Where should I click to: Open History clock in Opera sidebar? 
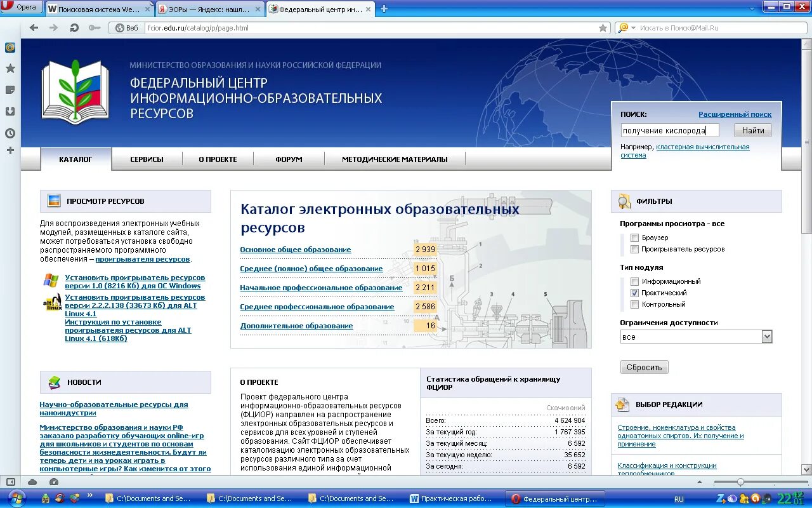coord(10,133)
